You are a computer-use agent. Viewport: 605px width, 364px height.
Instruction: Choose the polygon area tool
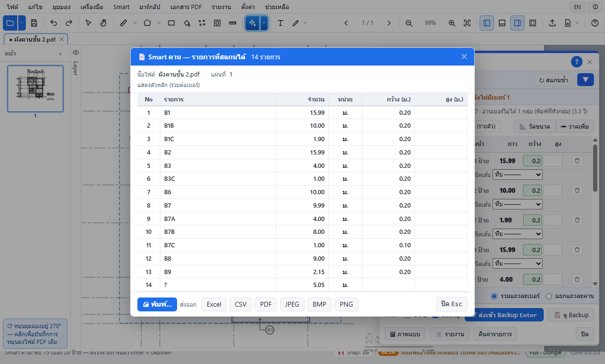(147, 23)
